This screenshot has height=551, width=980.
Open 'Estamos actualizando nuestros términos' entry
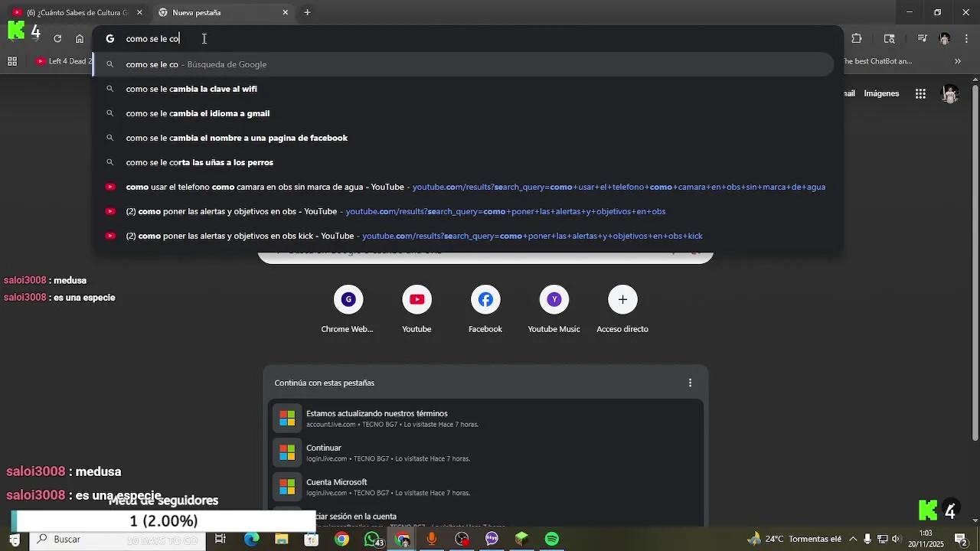click(485, 418)
